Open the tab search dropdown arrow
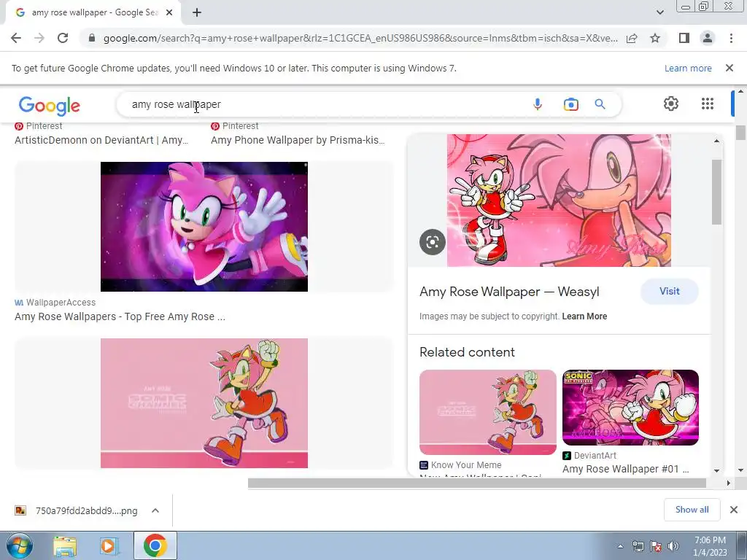This screenshot has width=747, height=560. (659, 12)
